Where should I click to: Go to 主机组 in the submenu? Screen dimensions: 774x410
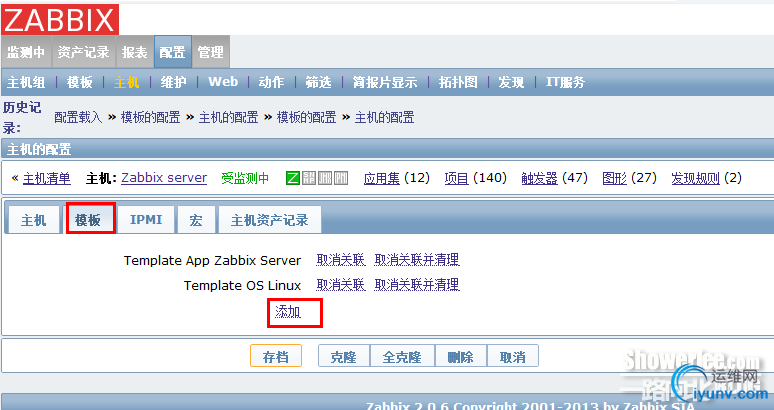[x=26, y=82]
